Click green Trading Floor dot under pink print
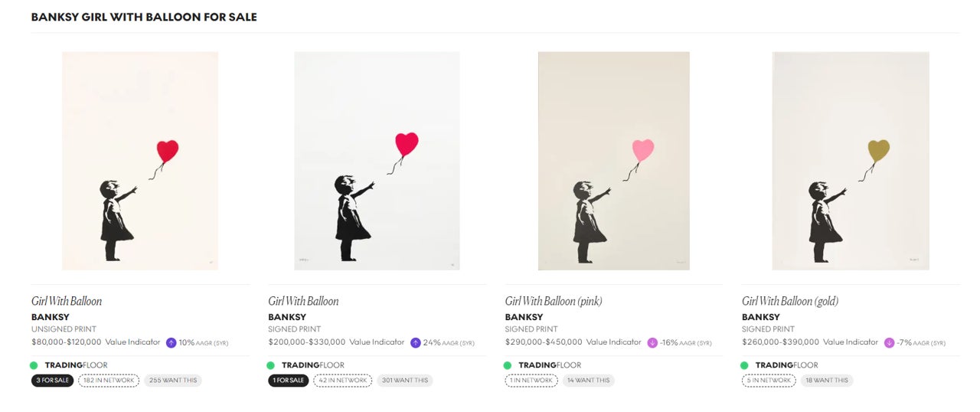980x412 pixels. [x=508, y=365]
